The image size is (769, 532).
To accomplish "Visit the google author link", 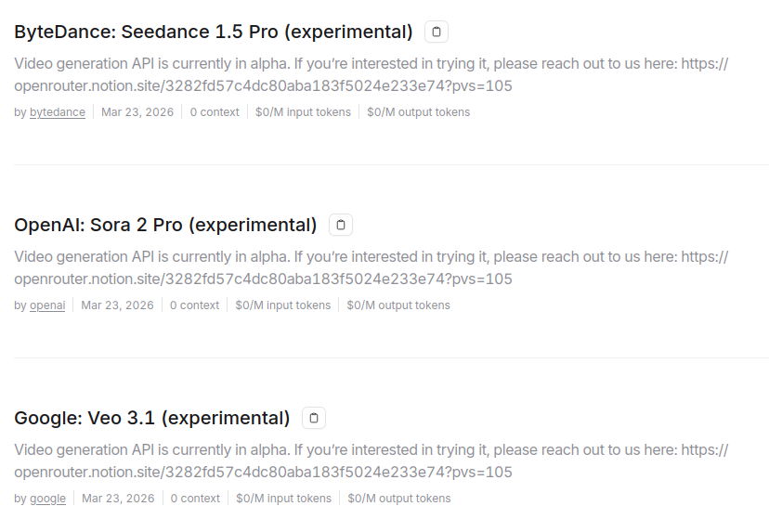I will pyautogui.click(x=47, y=499).
